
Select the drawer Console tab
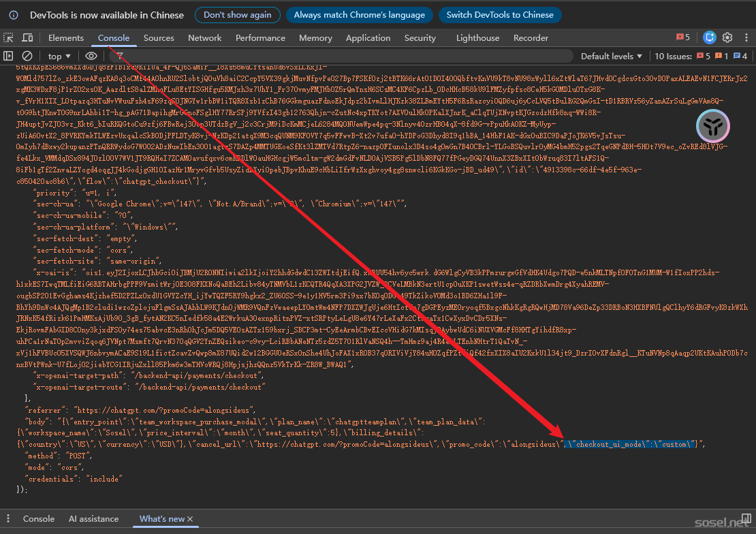point(39,518)
